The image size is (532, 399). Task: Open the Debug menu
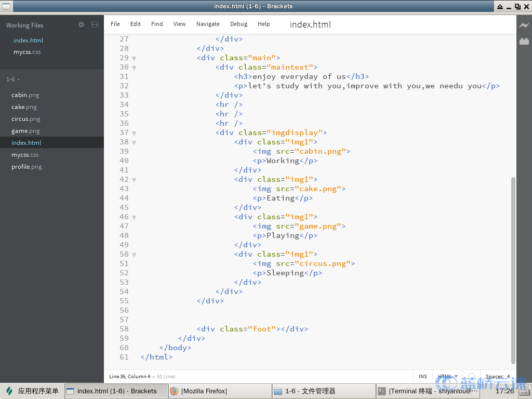click(x=238, y=24)
